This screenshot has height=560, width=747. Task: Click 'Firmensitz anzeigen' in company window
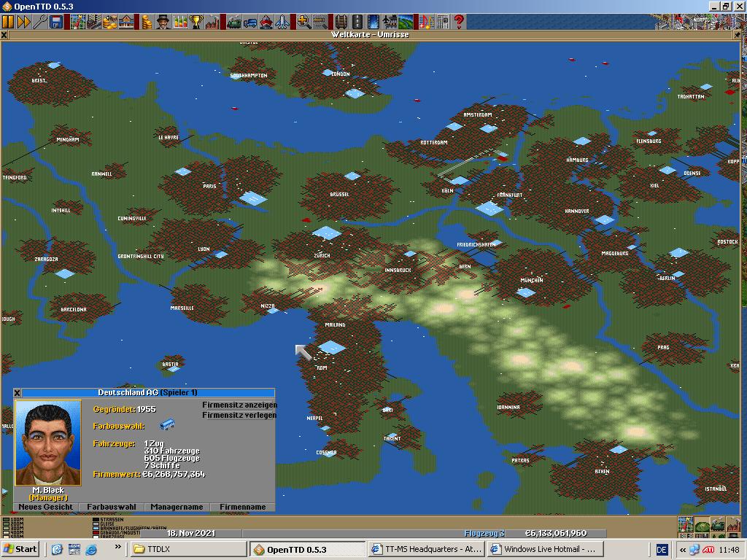point(239,405)
